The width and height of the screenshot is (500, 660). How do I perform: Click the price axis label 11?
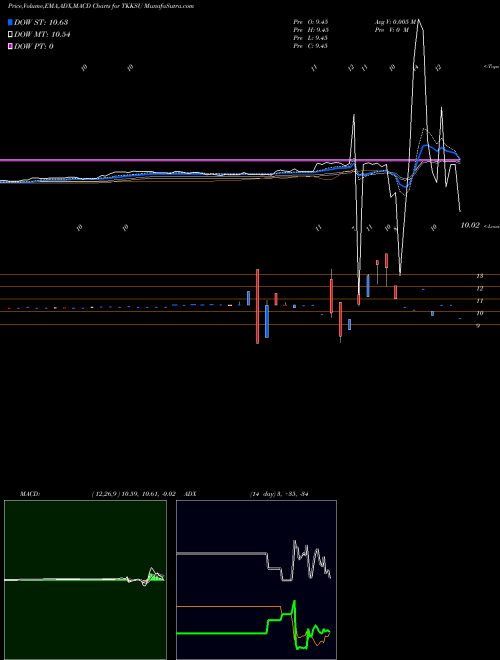[x=479, y=301]
